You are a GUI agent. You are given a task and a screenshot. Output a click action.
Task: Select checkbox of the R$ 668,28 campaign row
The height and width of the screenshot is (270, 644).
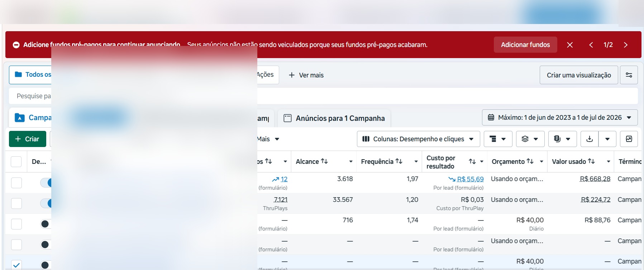[16, 183]
